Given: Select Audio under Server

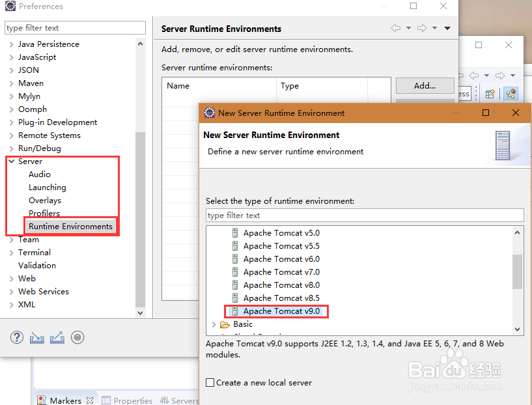Looking at the screenshot, I should [x=39, y=175].
